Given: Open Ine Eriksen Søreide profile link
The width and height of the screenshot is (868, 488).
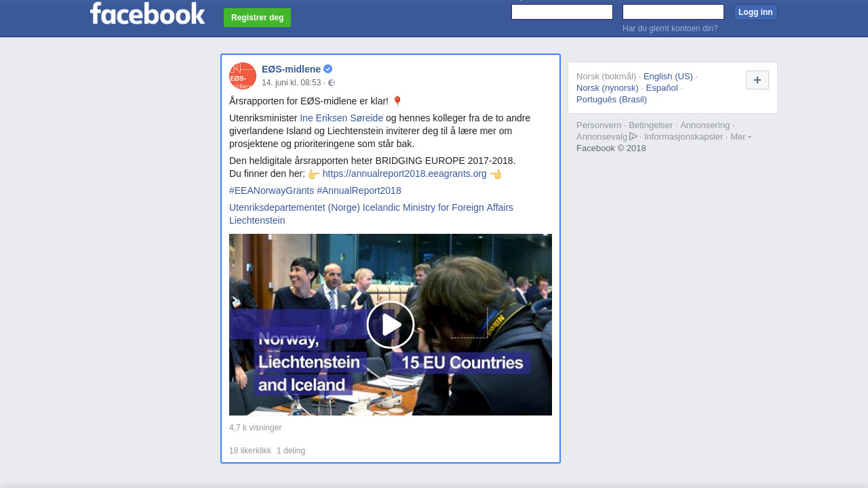Looking at the screenshot, I should pos(342,118).
